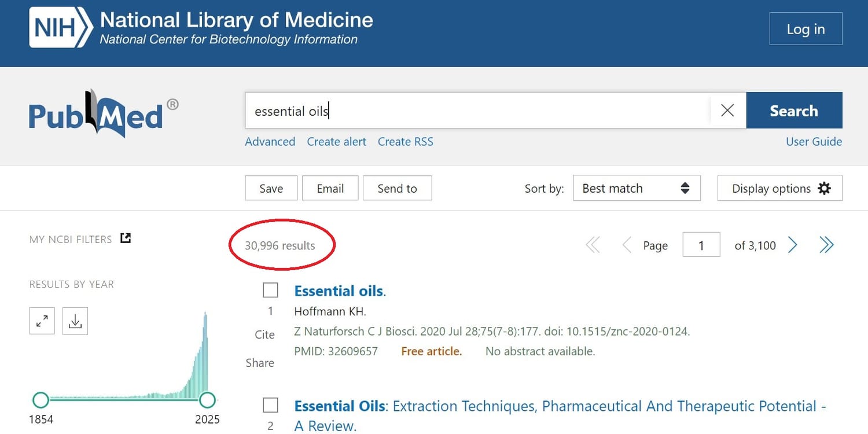Open the Save results option
868x434 pixels.
271,189
